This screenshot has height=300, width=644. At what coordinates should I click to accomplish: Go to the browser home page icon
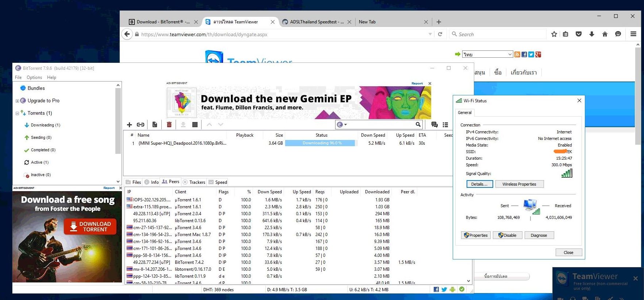pos(605,34)
